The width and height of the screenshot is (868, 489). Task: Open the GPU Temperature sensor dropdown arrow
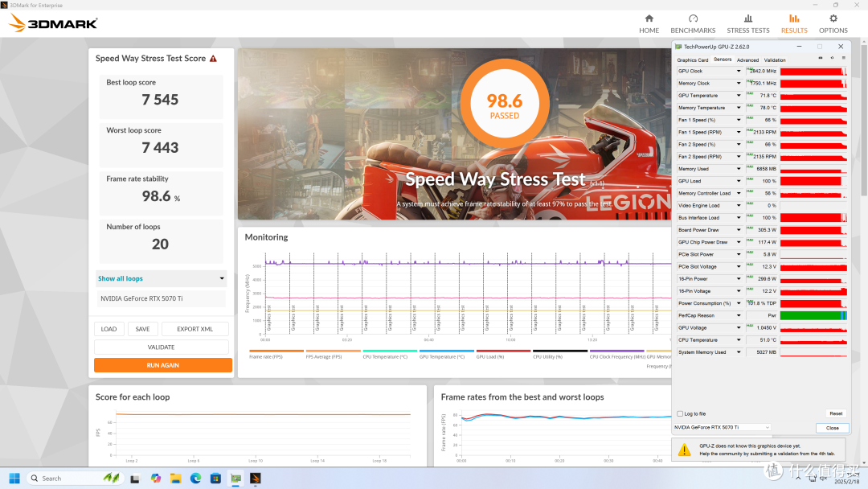pyautogui.click(x=738, y=95)
